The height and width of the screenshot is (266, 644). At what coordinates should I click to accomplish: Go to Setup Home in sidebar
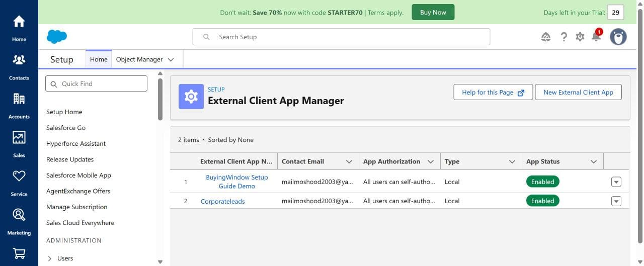tap(64, 112)
